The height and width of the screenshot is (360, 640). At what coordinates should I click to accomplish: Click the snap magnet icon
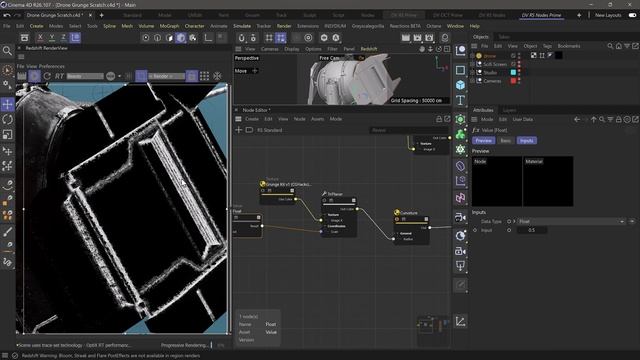(242, 38)
